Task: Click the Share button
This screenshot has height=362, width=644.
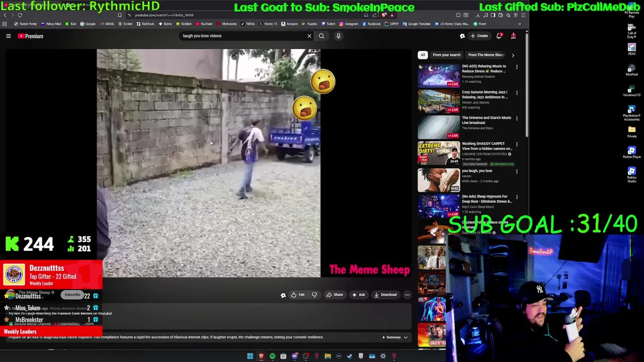Action: tap(335, 295)
